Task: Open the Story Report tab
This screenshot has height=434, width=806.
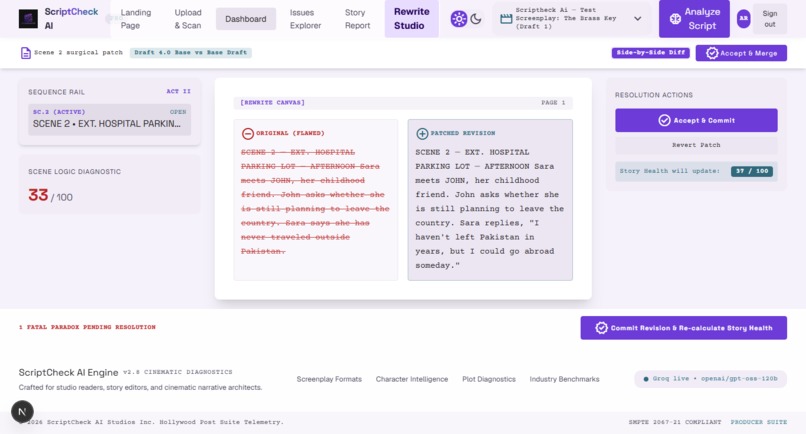Action: pos(357,19)
